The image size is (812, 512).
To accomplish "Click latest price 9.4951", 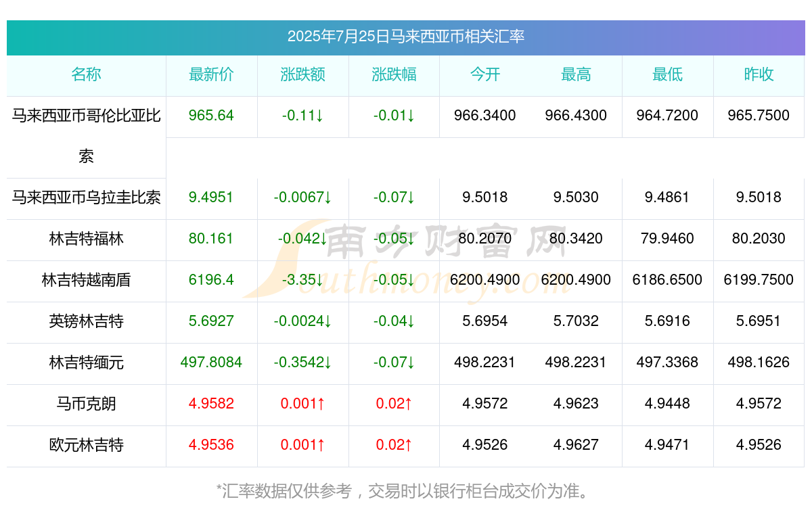I will 211,197.
